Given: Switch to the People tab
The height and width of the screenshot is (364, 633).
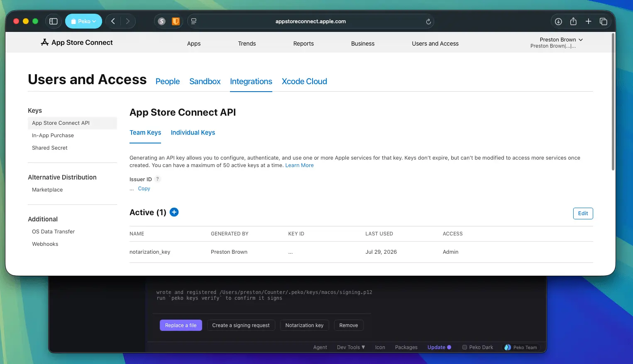Looking at the screenshot, I should click(168, 81).
